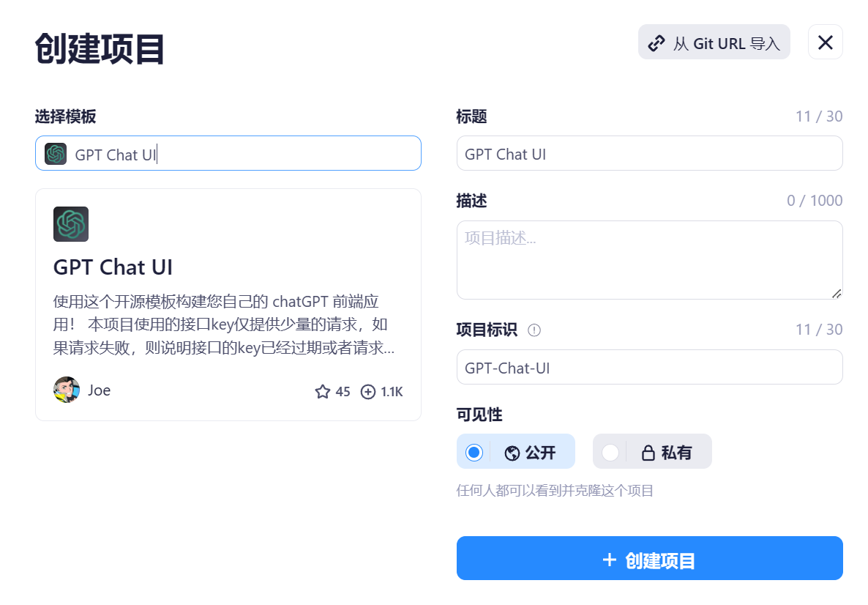Viewport: 868px width, 605px height.
Task: Select the 公开 visibility radio button
Action: click(474, 453)
